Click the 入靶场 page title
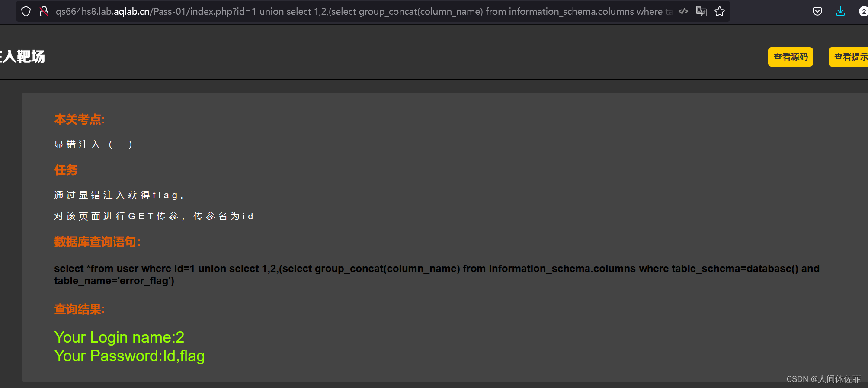The height and width of the screenshot is (388, 868). point(22,57)
